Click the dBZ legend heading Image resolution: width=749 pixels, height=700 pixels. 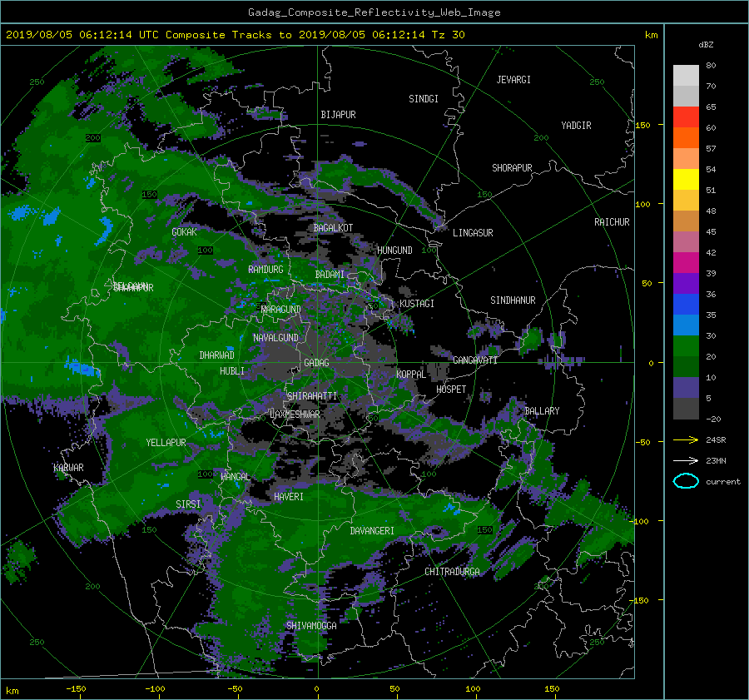tap(706, 44)
